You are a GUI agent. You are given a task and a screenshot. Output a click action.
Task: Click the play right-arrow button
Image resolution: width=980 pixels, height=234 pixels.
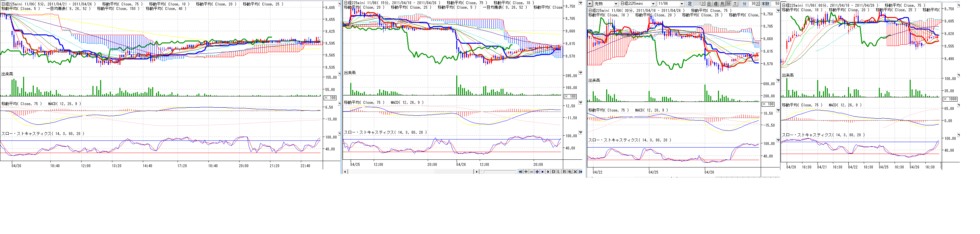pyautogui.click(x=548, y=172)
